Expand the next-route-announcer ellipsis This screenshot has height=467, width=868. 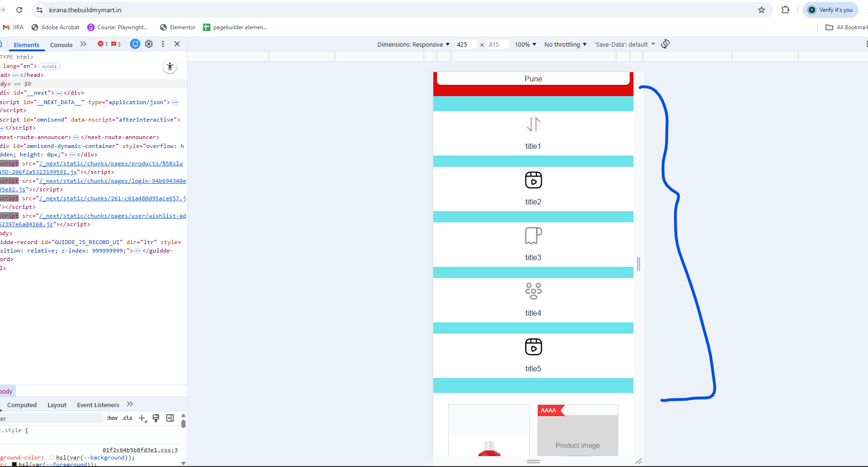tap(76, 138)
